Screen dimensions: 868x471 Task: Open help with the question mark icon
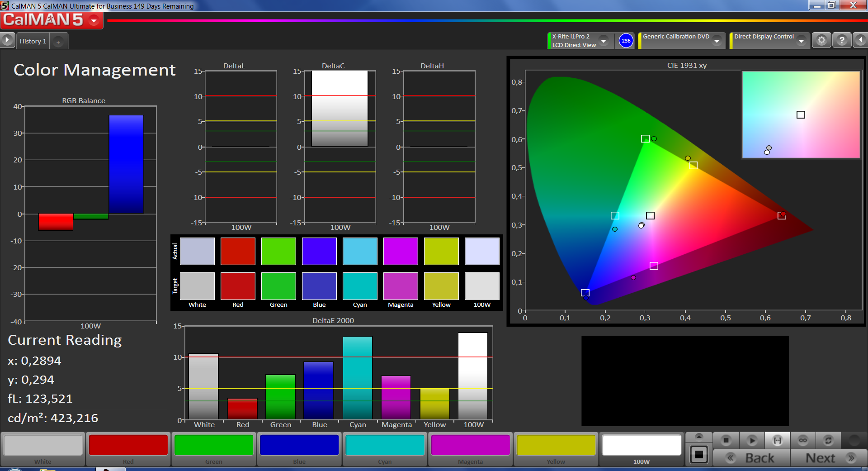[841, 41]
